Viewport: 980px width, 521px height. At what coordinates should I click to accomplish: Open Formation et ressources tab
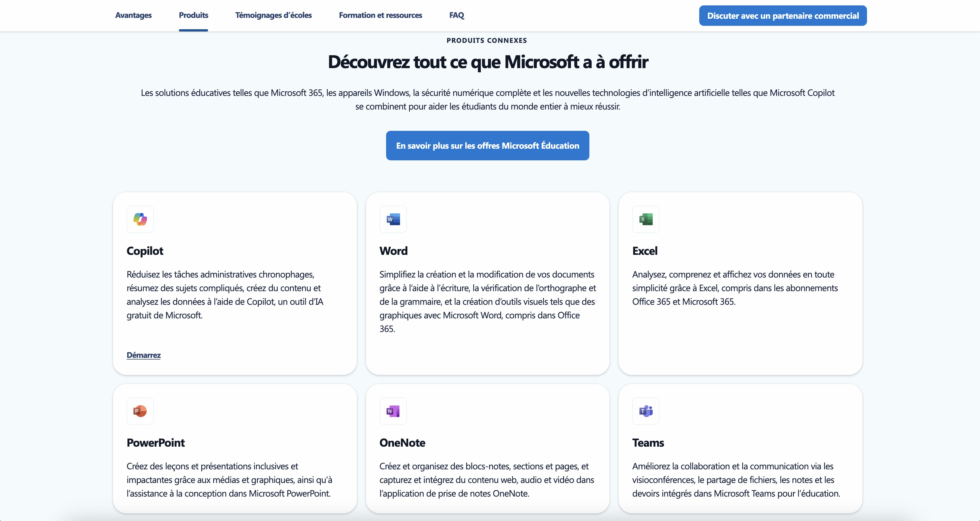click(380, 15)
